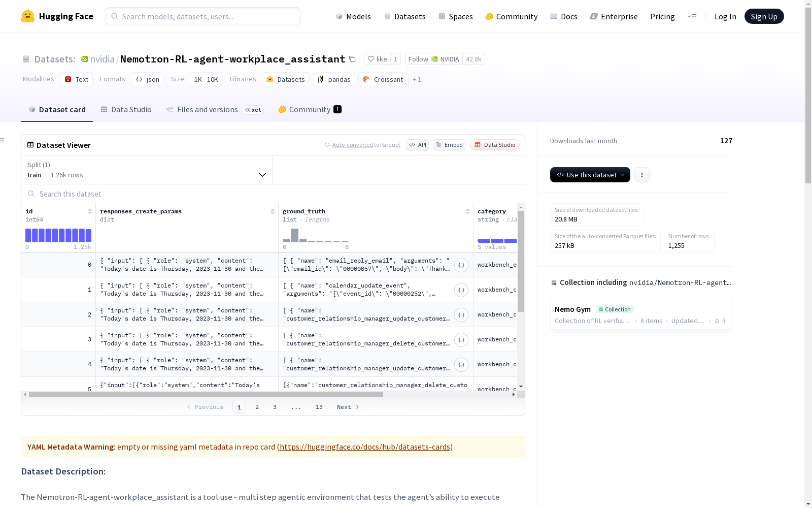Click the like count number 1
Viewport: 812px width, 508px height.
tap(395, 59)
